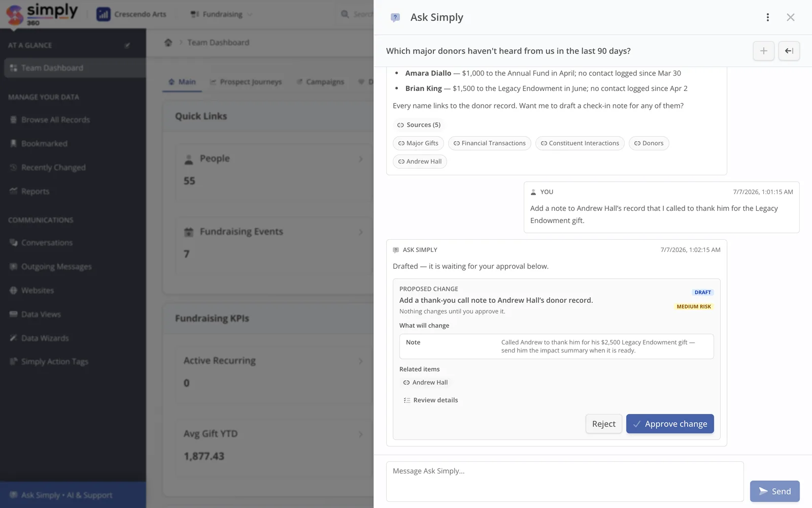Open the Constituent Interactions source chip

coord(580,143)
